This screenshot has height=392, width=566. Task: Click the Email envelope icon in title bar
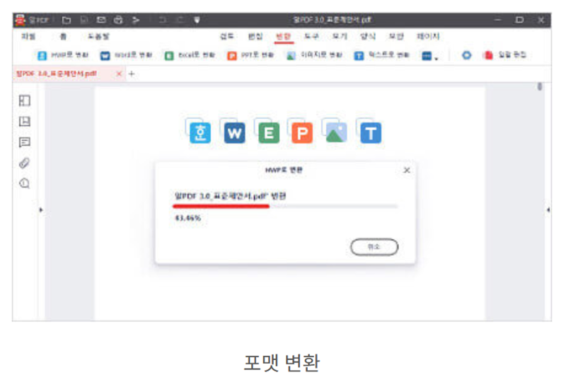click(101, 20)
